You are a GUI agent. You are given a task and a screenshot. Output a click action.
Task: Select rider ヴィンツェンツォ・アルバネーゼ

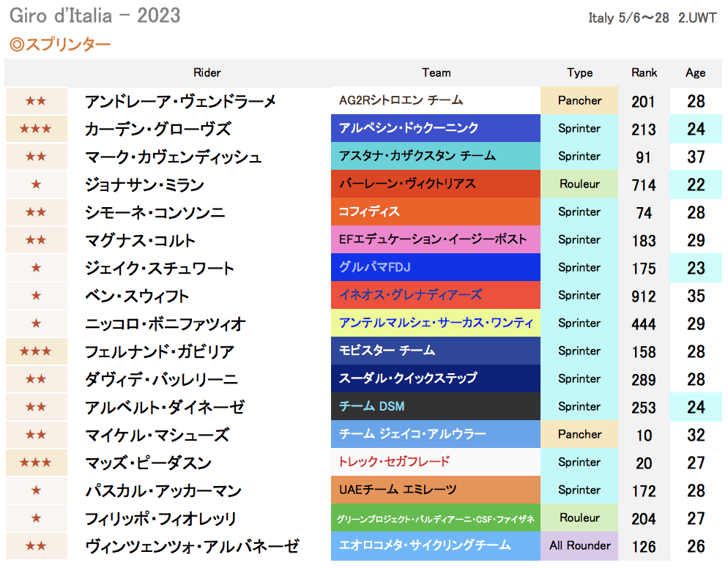[x=192, y=547]
